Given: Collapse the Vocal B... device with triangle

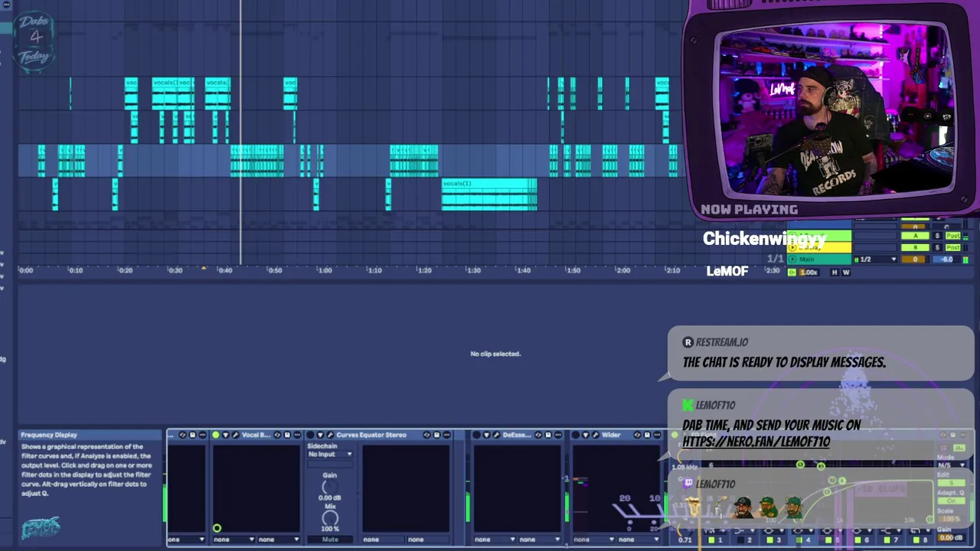Looking at the screenshot, I should [x=225, y=435].
